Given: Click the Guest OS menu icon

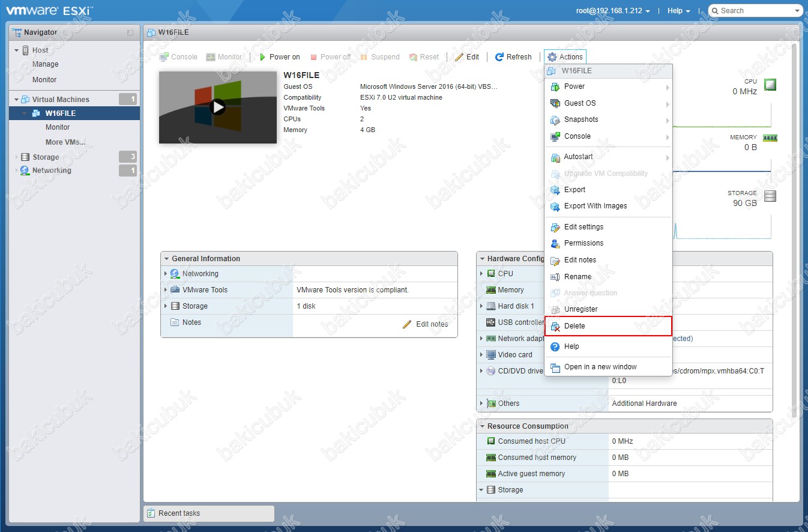Looking at the screenshot, I should tap(555, 103).
